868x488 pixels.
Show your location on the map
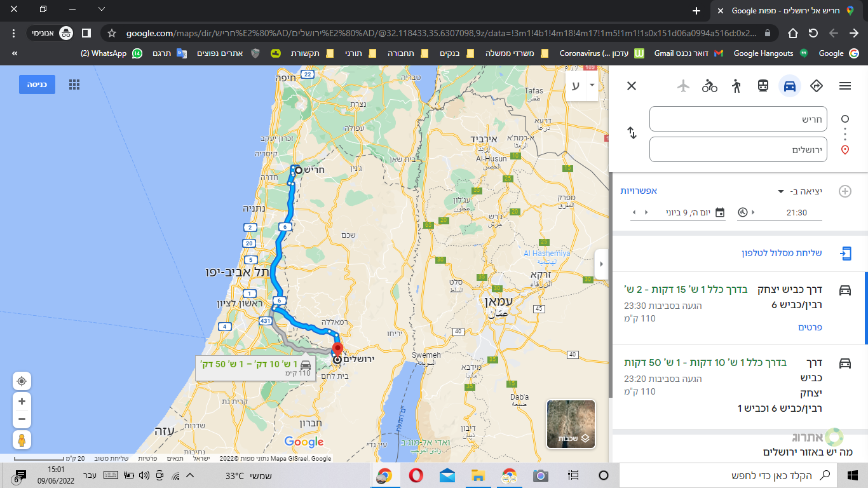pos(22,381)
